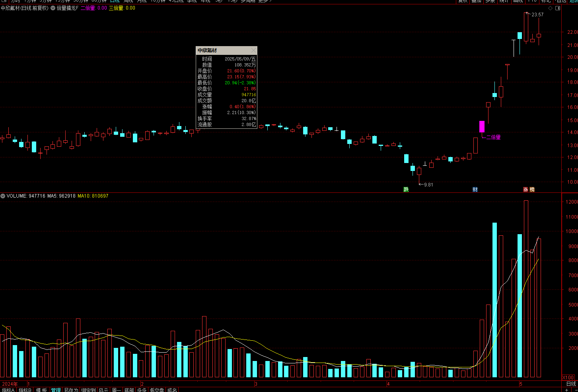Select the 周一 indicator tab
This screenshot has width=578, height=392.
coord(117,390)
